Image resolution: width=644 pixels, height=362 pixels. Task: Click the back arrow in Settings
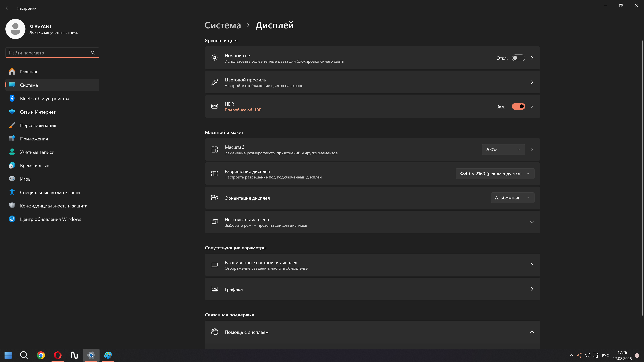pyautogui.click(x=8, y=8)
